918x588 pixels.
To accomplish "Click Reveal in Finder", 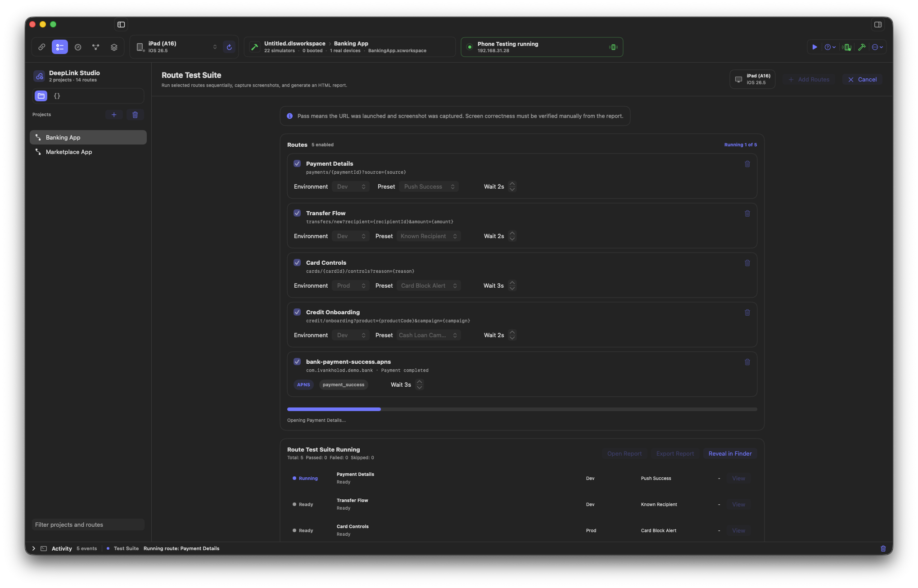I will click(730, 453).
